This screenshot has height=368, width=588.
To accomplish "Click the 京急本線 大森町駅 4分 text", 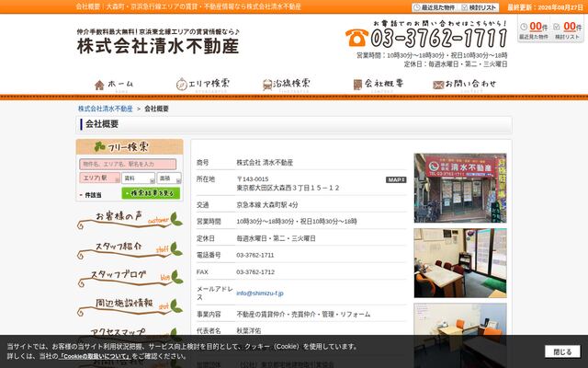I will pyautogui.click(x=267, y=205).
